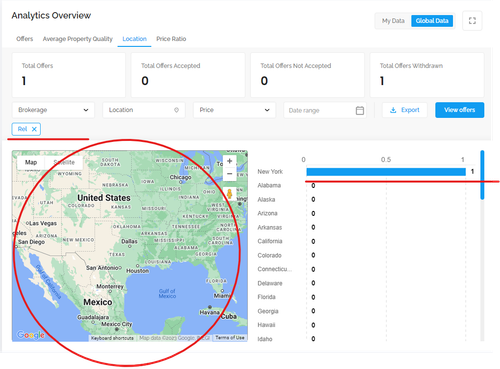This screenshot has height=369, width=500.
Task: Click the Google logo on the map
Action: coord(31,335)
